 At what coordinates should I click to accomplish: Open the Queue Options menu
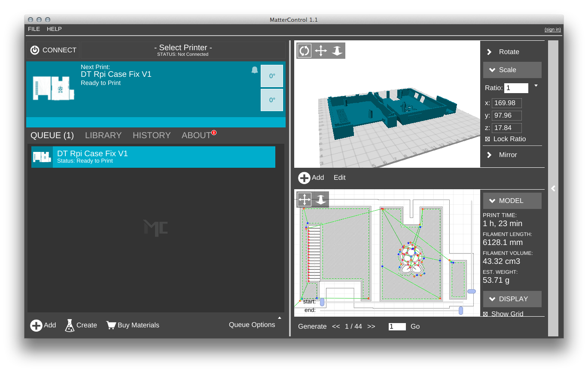[x=252, y=325]
